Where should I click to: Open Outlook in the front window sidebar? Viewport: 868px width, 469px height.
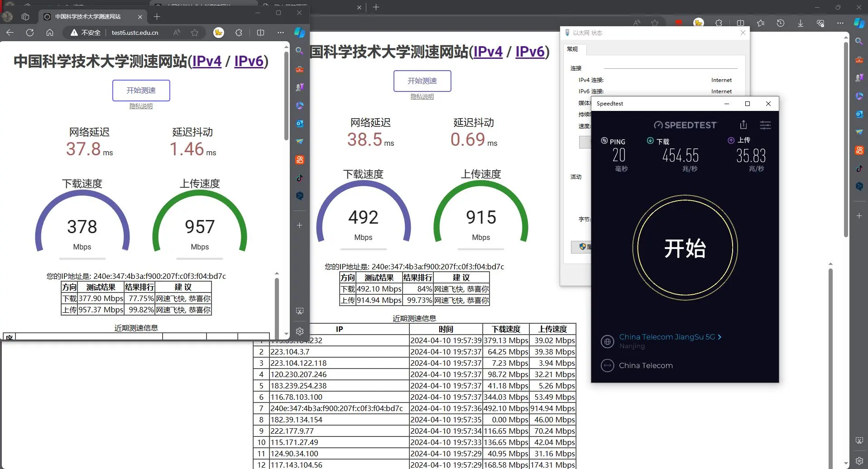299,124
